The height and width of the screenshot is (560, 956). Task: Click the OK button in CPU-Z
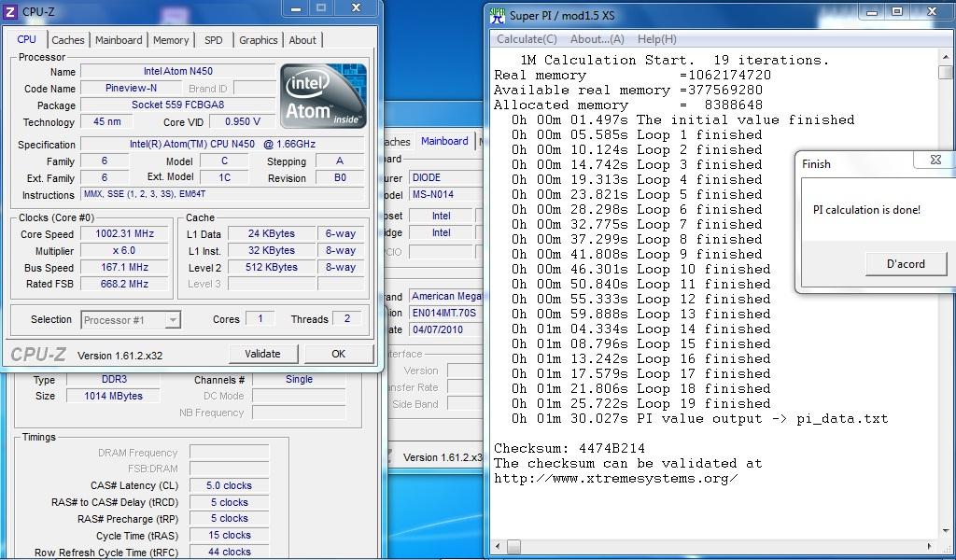[338, 354]
